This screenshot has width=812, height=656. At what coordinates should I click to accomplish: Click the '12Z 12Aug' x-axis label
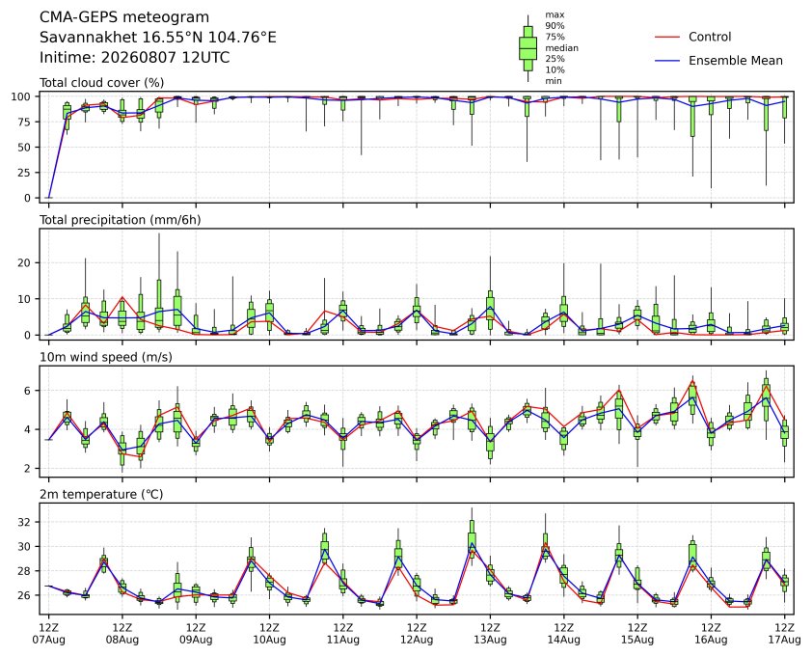(417, 634)
